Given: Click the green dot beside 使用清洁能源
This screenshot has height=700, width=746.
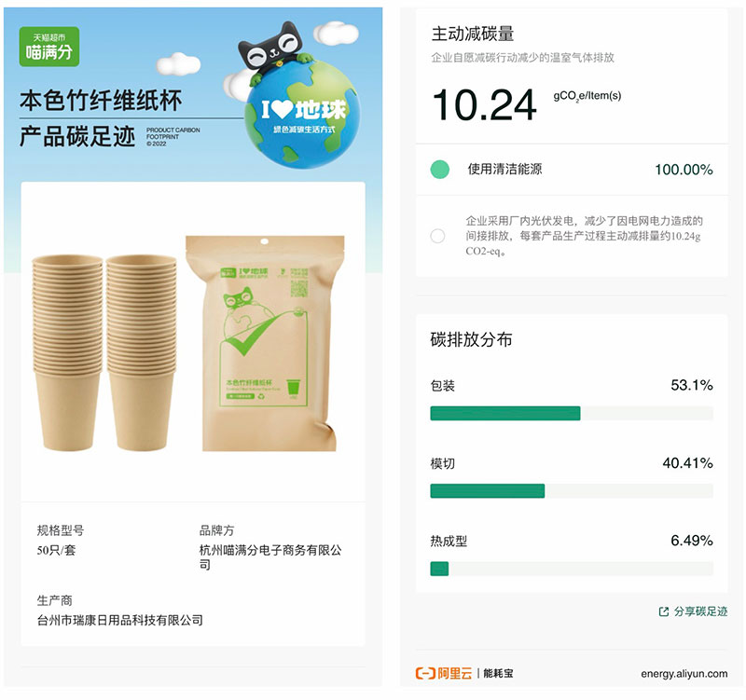Looking at the screenshot, I should [x=439, y=170].
